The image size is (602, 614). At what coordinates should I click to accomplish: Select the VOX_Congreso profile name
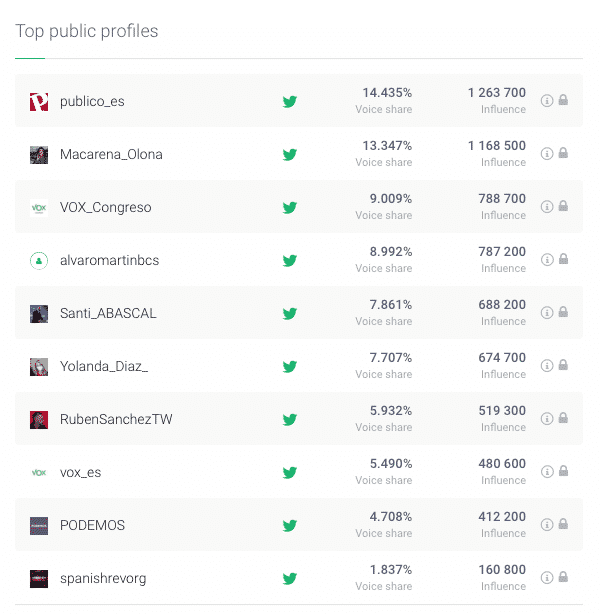tap(105, 207)
